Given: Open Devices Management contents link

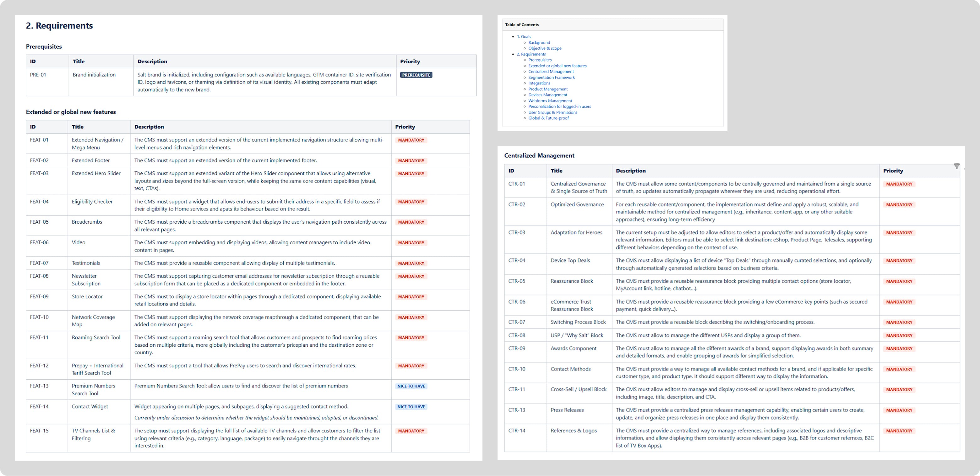Looking at the screenshot, I should (547, 95).
